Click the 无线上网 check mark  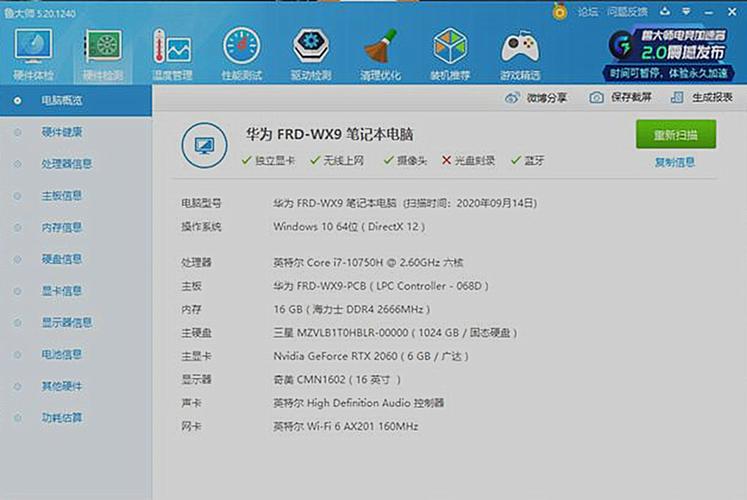(314, 160)
